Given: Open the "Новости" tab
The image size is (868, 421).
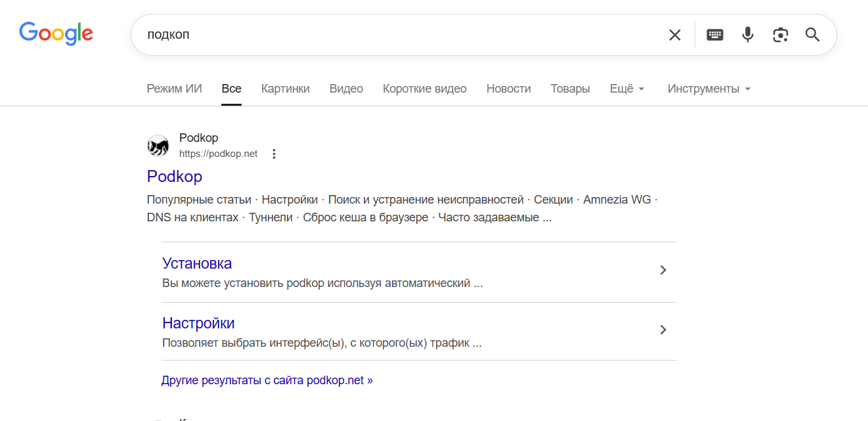Looking at the screenshot, I should coord(508,89).
